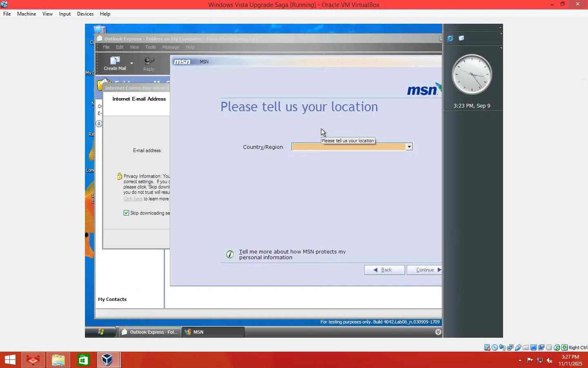This screenshot has width=588, height=368.
Task: Open the Outlook Express File menu
Action: [x=106, y=47]
